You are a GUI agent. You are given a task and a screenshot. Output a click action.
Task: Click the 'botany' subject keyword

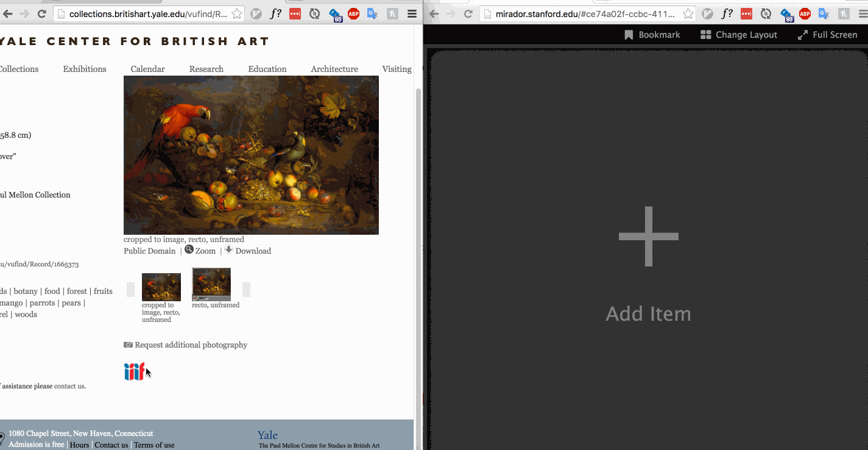point(26,291)
